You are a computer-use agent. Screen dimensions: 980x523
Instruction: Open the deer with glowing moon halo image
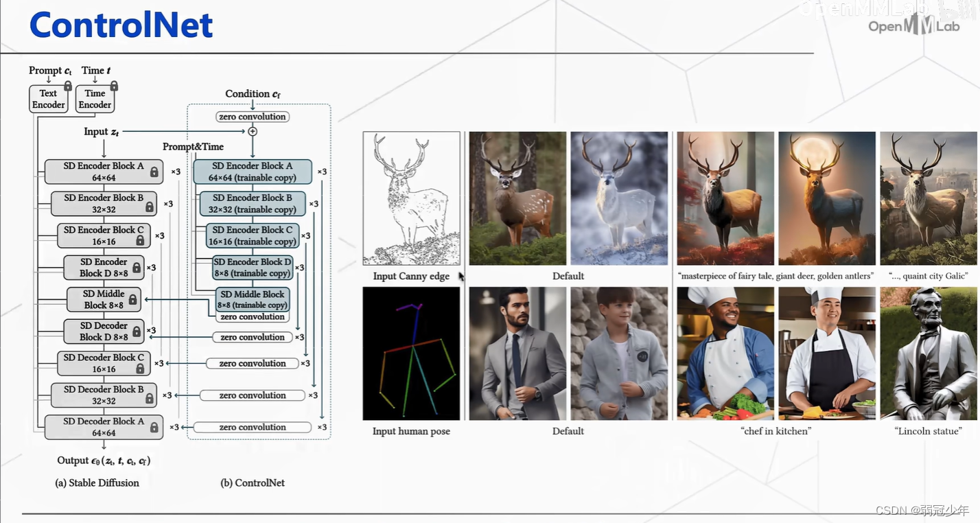click(827, 198)
